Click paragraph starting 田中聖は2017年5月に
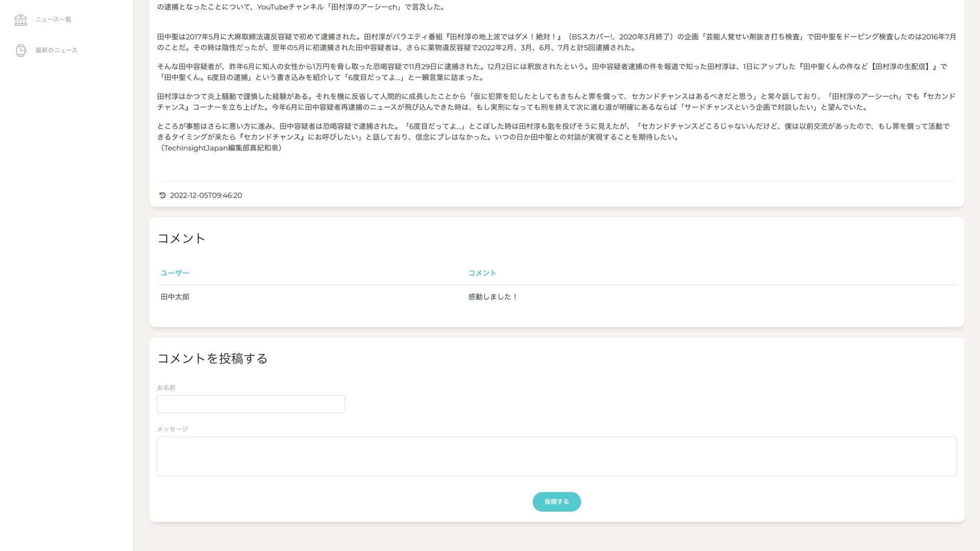This screenshot has height=551, width=980. click(x=556, y=42)
